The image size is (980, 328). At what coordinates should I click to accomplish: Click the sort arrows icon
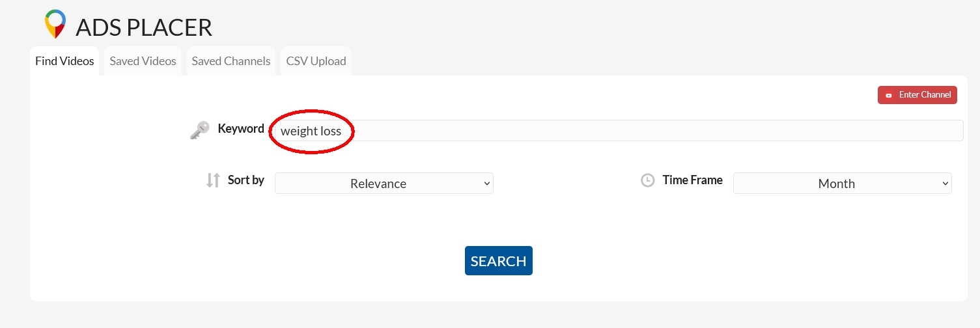pyautogui.click(x=213, y=180)
